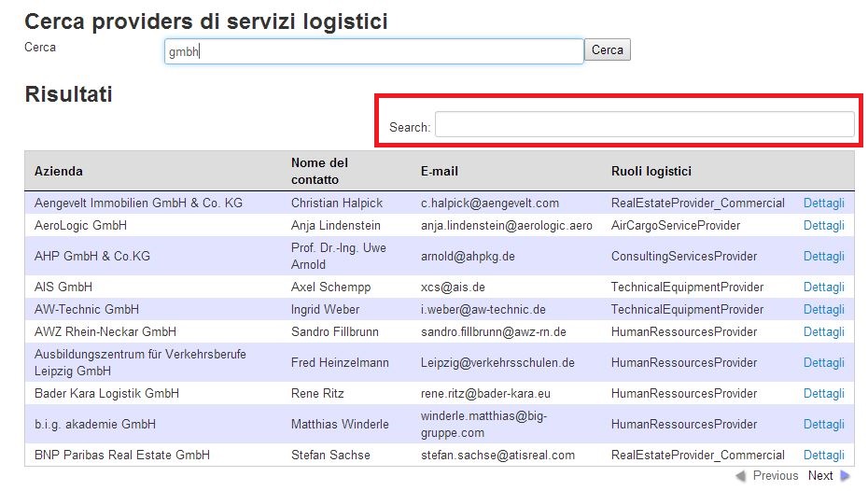The width and height of the screenshot is (868, 491).
Task: Sort by the E-mail column header
Action: [440, 171]
